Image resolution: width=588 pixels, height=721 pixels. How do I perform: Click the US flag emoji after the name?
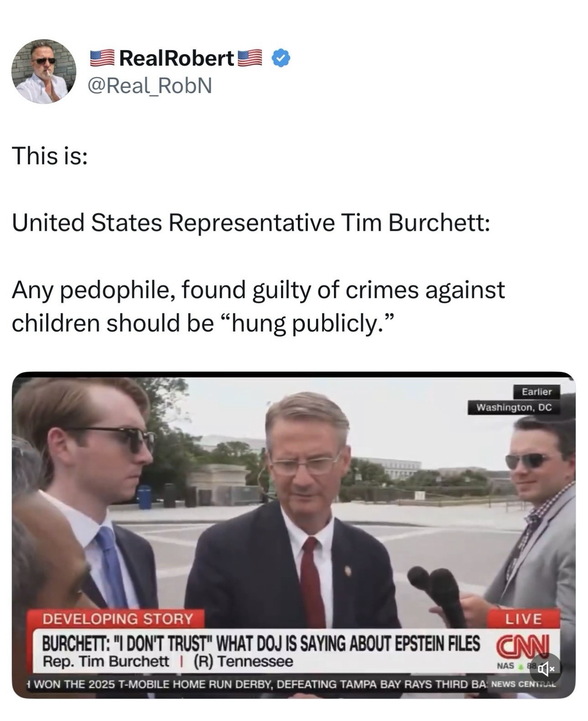coord(249,58)
